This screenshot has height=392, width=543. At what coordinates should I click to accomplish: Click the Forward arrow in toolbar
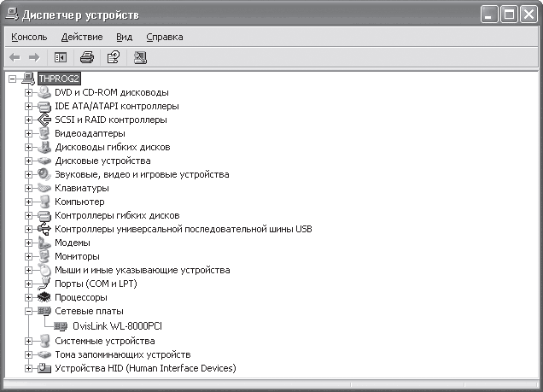tap(34, 57)
